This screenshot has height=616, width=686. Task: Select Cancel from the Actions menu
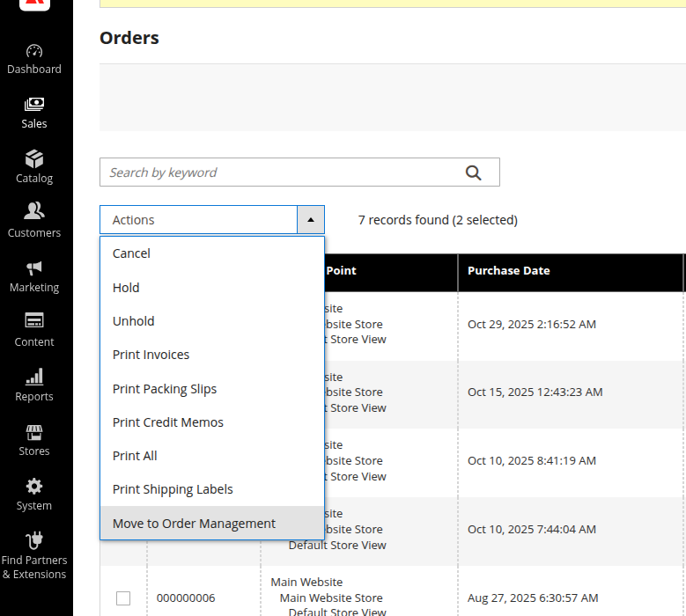131,253
